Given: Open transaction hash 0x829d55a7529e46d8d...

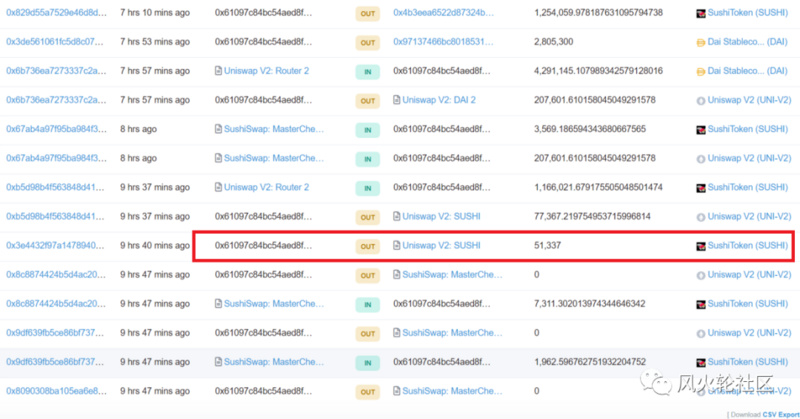Looking at the screenshot, I should pyautogui.click(x=56, y=13).
